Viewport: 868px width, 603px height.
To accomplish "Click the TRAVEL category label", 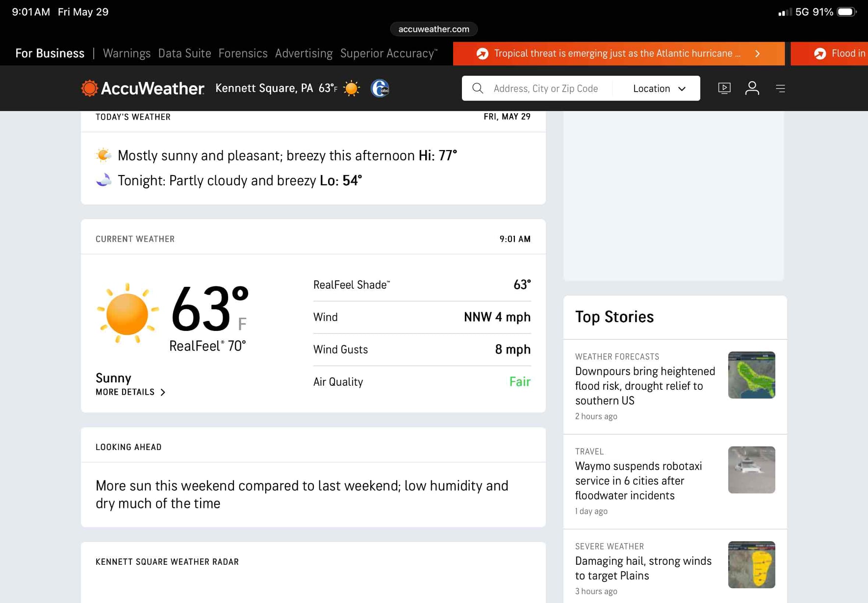I will tap(589, 451).
